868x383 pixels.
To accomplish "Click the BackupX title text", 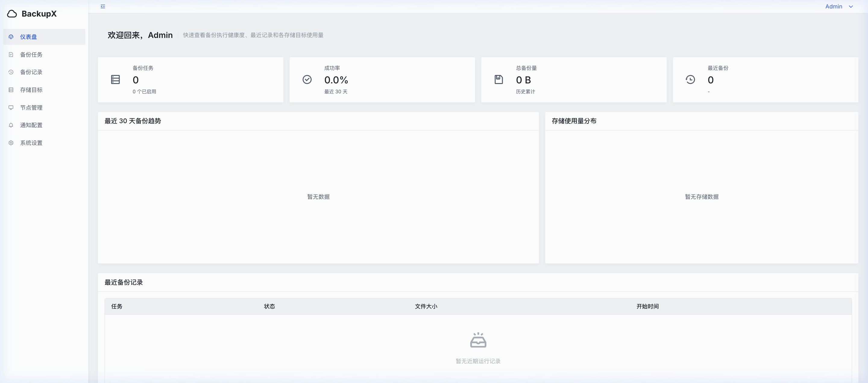I will [39, 14].
